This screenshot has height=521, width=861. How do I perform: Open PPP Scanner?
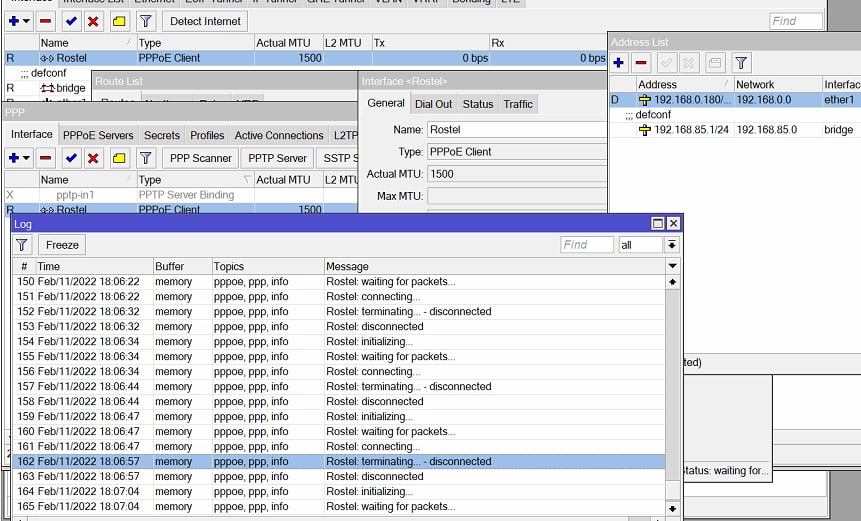click(200, 158)
